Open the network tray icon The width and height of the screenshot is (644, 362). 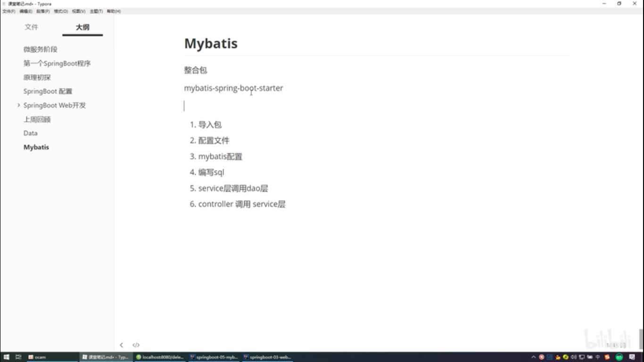(582, 357)
